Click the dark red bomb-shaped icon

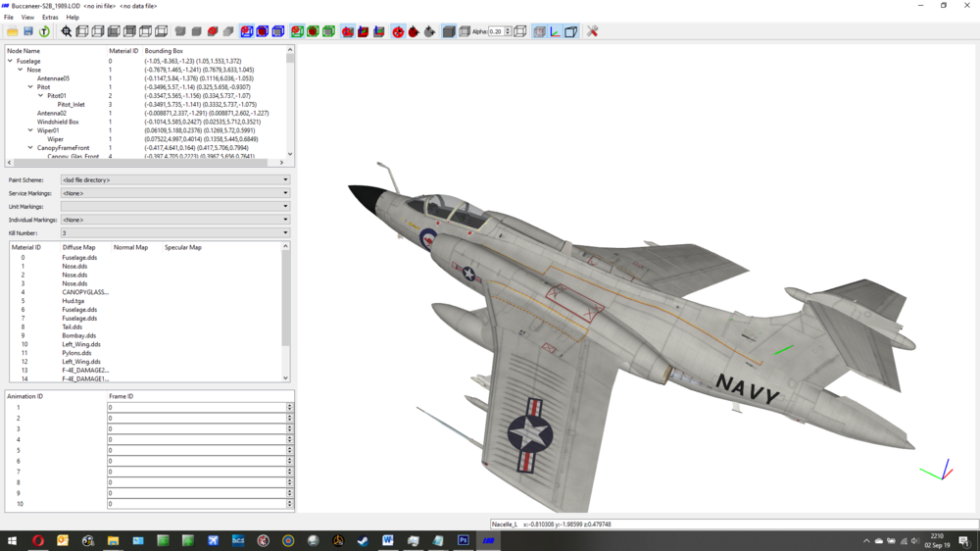pos(414,31)
